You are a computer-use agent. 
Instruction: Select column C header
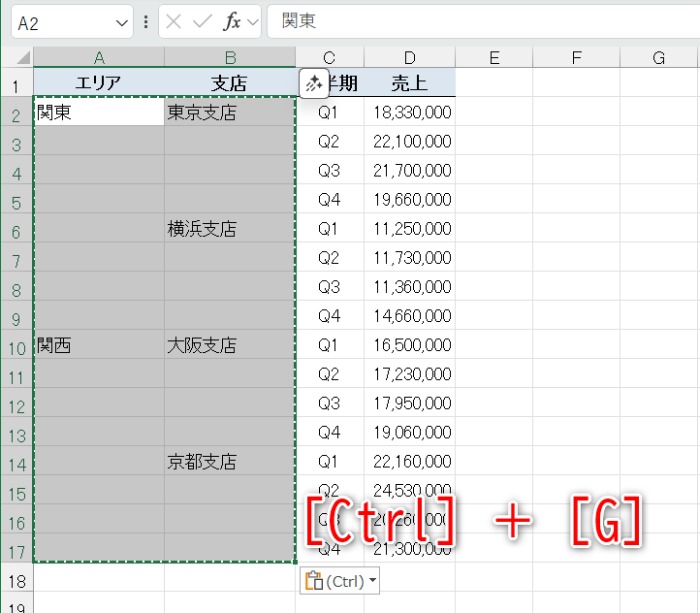330,57
